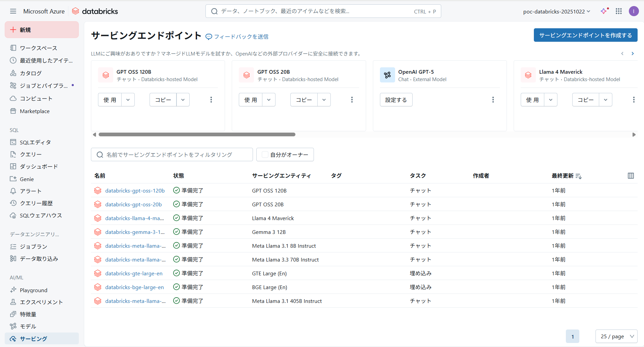
Task: Click the apps grid icon top right
Action: point(619,11)
